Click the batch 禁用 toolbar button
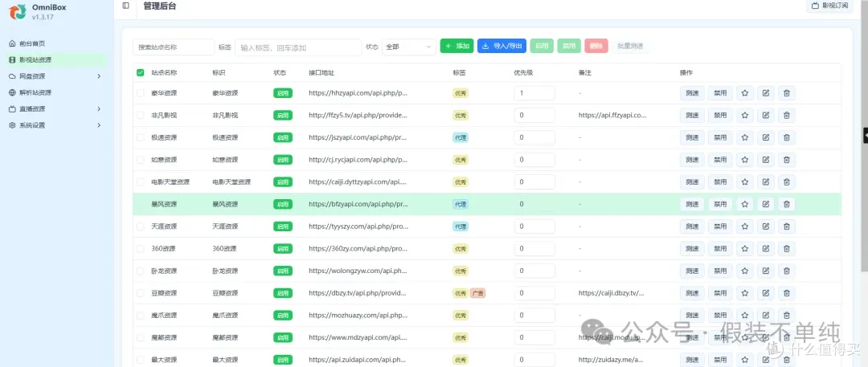Screen dimensions: 868x367 [x=569, y=46]
